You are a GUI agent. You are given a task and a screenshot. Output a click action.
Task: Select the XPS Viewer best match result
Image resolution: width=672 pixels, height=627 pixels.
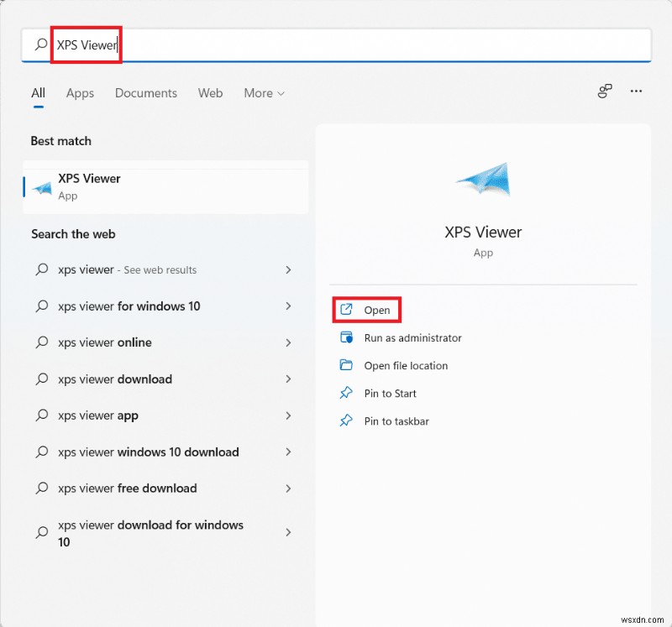pos(165,187)
